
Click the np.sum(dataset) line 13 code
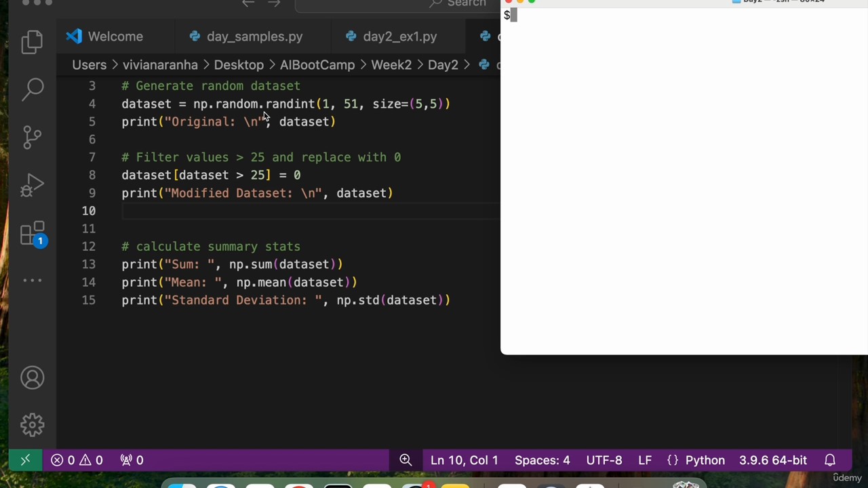(x=282, y=264)
